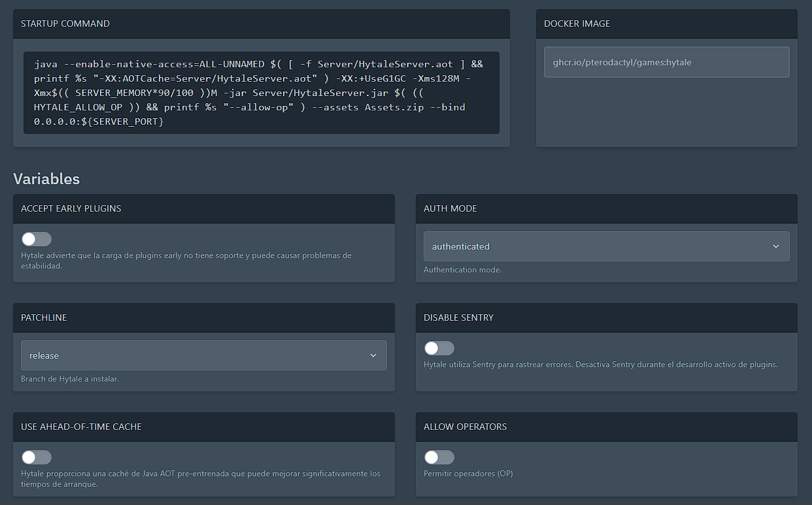Click the chevron beside the release option
Viewport: 812px width, 505px height.
coord(373,355)
